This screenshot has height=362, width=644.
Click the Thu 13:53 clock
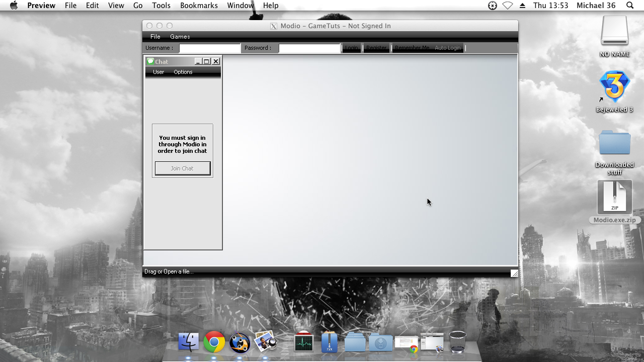pyautogui.click(x=550, y=6)
